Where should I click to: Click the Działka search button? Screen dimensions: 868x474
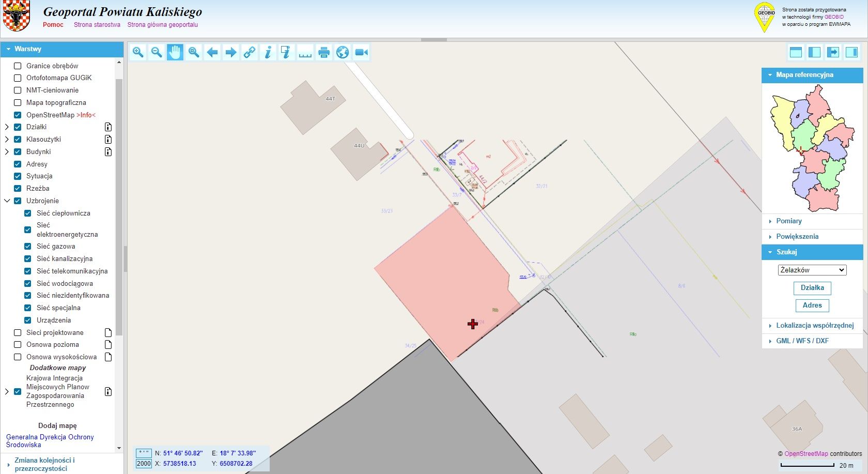(812, 288)
